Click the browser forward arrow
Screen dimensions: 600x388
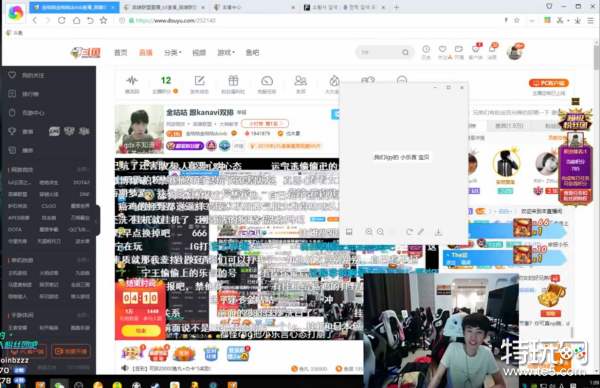click(47, 20)
